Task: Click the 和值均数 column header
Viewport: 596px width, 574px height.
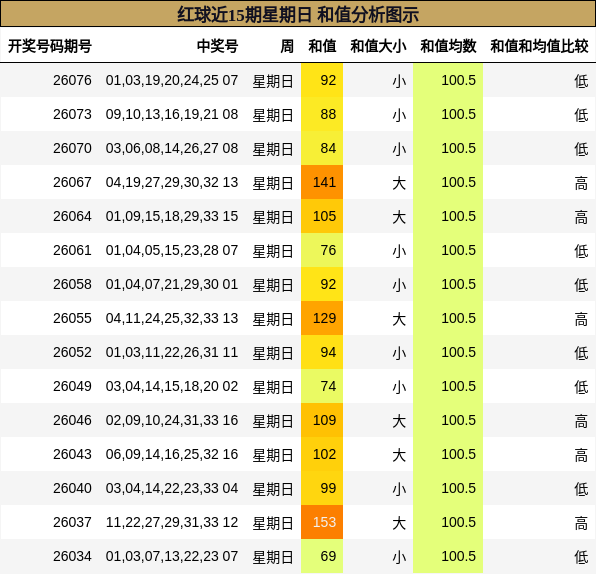Action: [448, 46]
